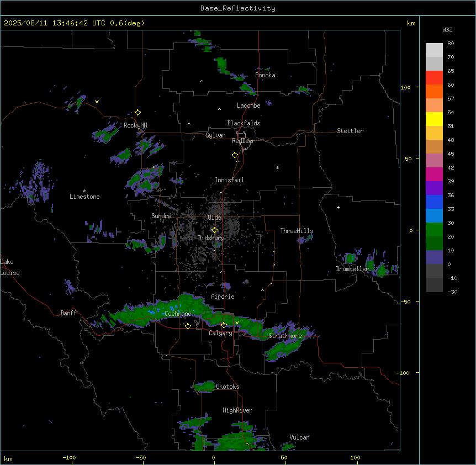
Task: Select the light blue swatch below 33 dBZ
Action: point(434,216)
